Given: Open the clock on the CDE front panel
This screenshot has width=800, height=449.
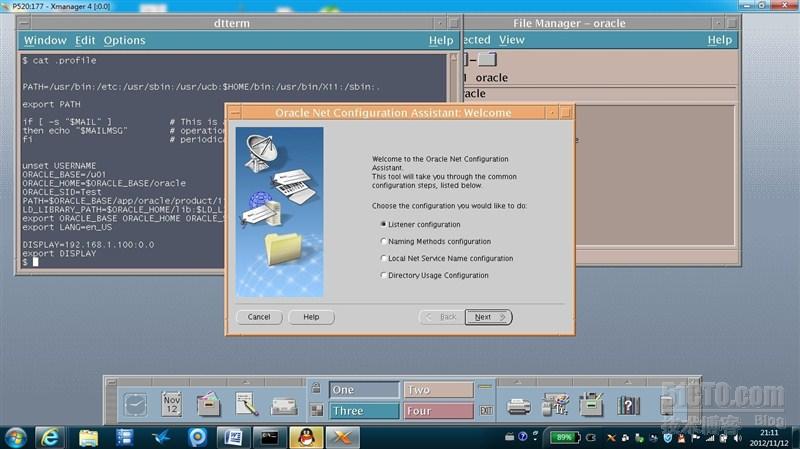Looking at the screenshot, I should coord(135,405).
